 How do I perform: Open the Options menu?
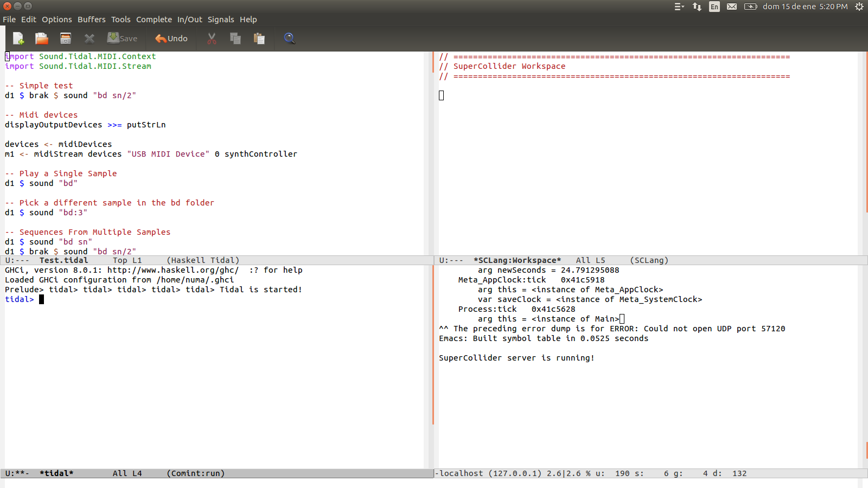[57, 20]
